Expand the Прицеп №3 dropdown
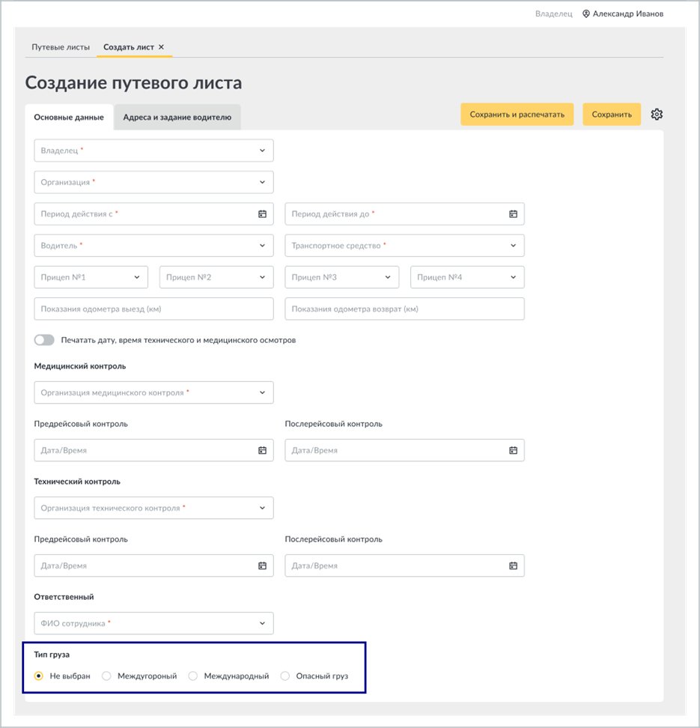 (x=341, y=277)
